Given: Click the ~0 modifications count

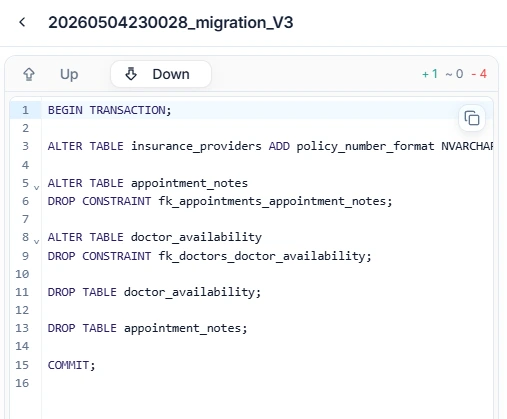Looking at the screenshot, I should click(x=454, y=74).
